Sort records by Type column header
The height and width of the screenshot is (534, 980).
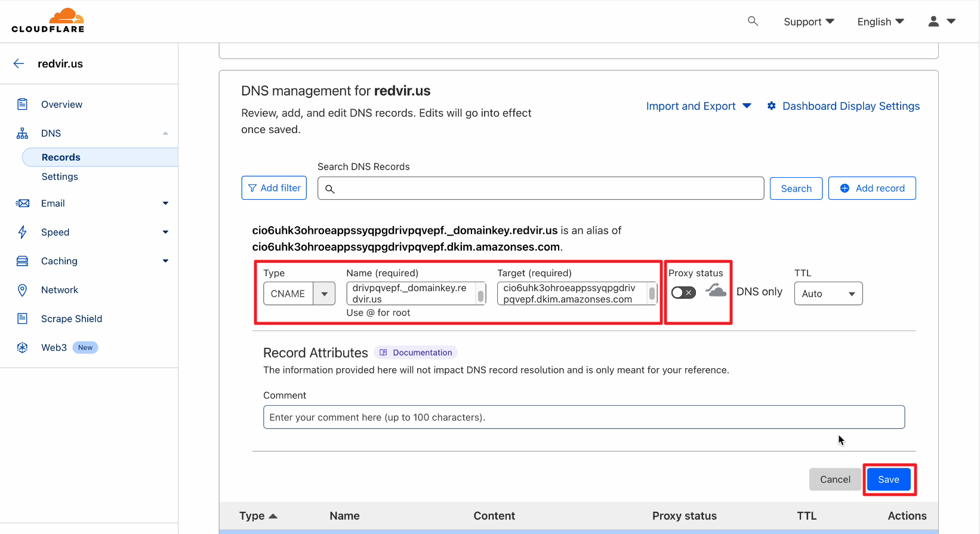tap(258, 516)
